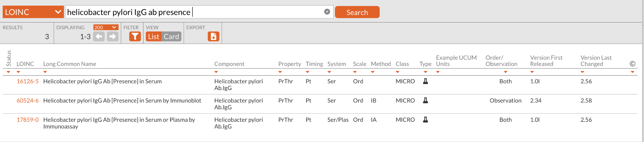The image size is (644, 142).
Task: Click the 'IB' method cell
Action: pos(374,100)
